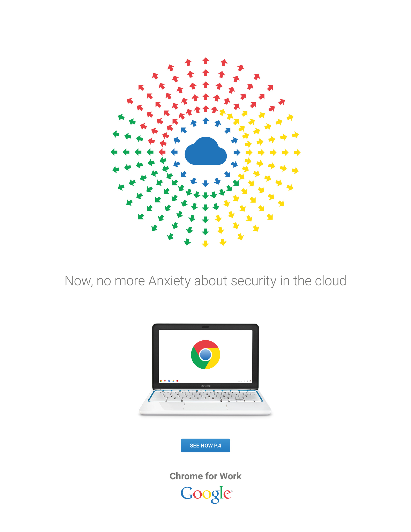
Task: Click the blue down arrow below cloud
Action: pyautogui.click(x=205, y=184)
